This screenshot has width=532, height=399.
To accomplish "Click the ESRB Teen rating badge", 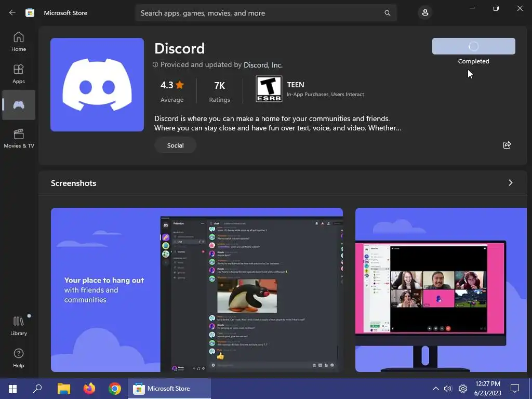I will (269, 89).
